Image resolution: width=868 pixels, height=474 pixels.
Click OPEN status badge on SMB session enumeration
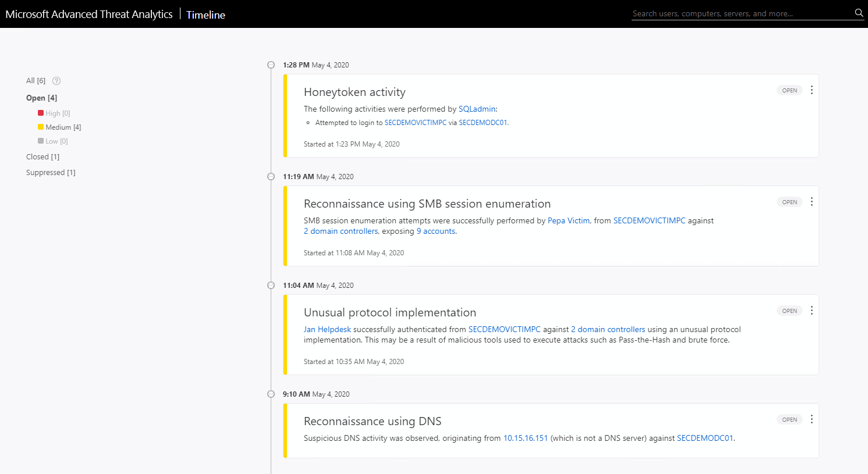(789, 202)
